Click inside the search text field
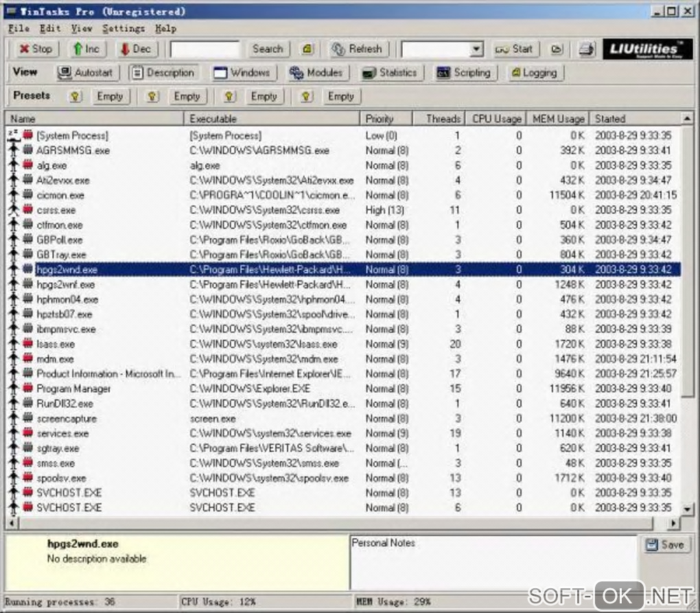Viewport: 700px width, 613px height. [x=205, y=49]
